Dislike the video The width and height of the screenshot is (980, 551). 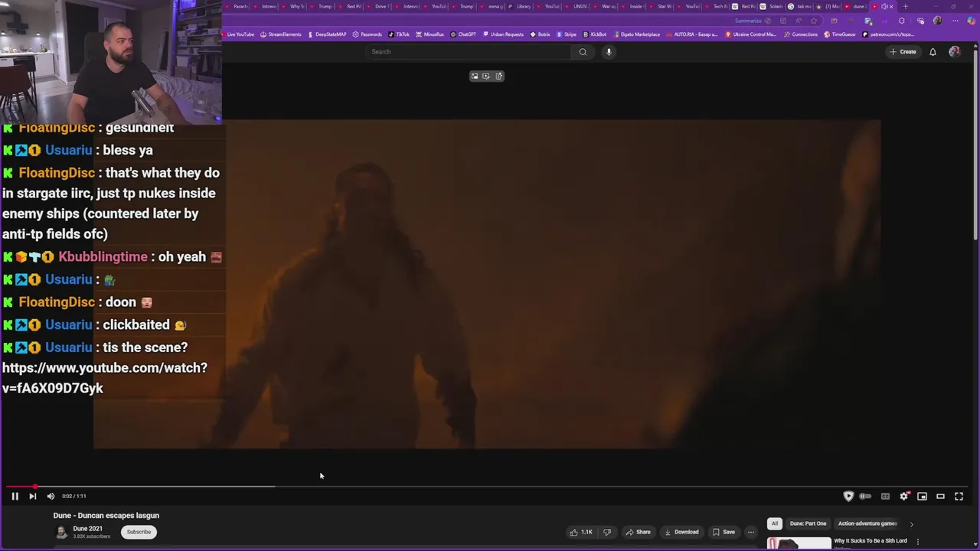[x=607, y=532]
